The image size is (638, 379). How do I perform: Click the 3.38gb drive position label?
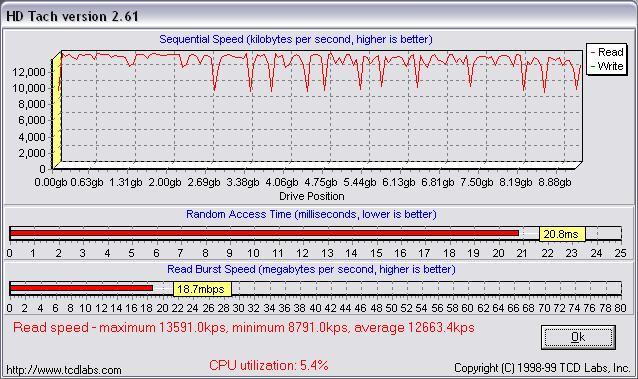[x=243, y=182]
